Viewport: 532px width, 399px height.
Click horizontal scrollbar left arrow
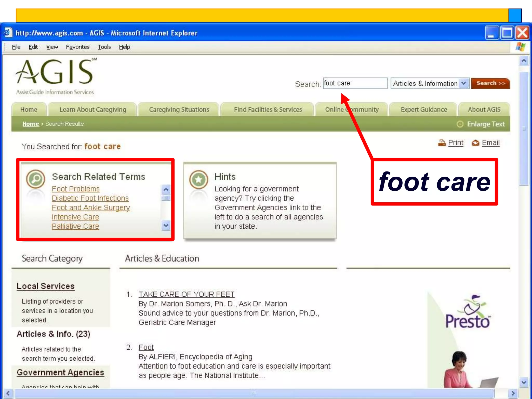(x=8, y=393)
